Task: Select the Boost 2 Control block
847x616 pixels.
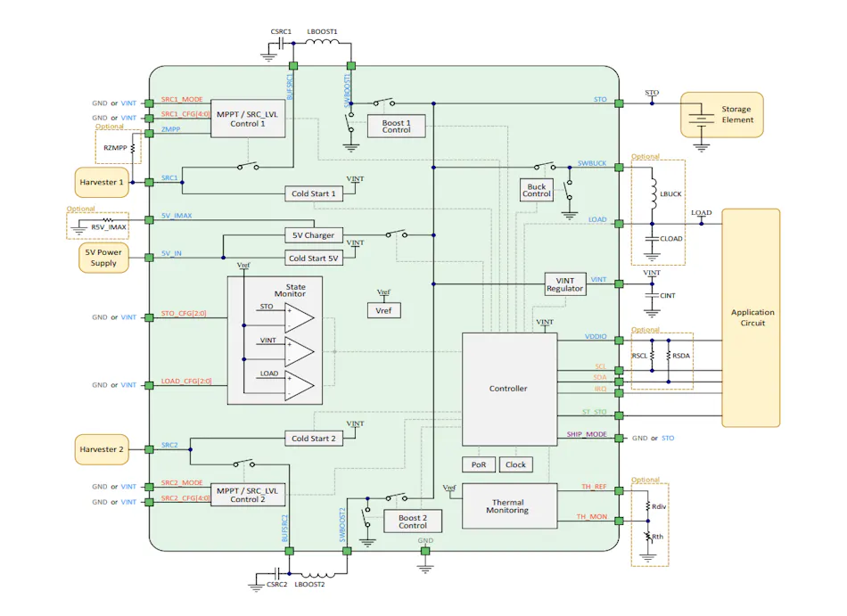Action: (413, 522)
